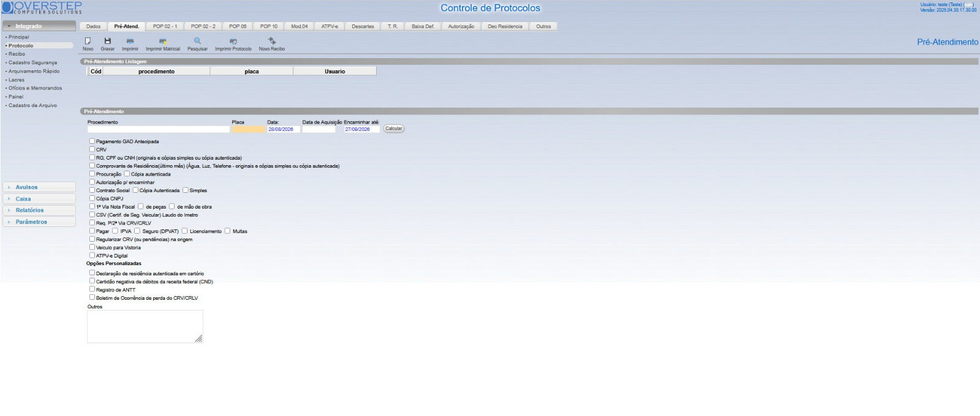Viewport: 980px width, 416px height.
Task: Collapse the Integrado sidebar section
Action: click(39, 26)
